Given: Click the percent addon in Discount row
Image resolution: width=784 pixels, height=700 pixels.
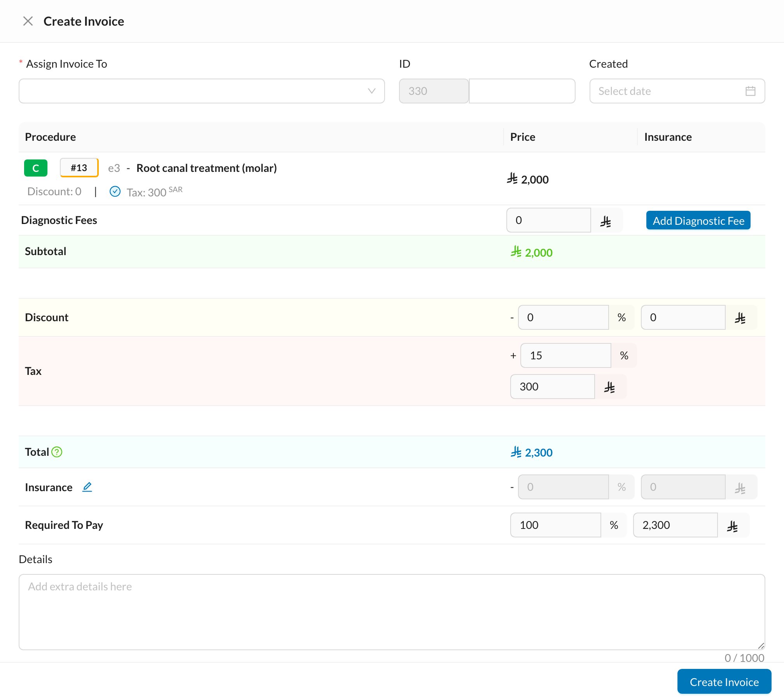Looking at the screenshot, I should click(622, 317).
